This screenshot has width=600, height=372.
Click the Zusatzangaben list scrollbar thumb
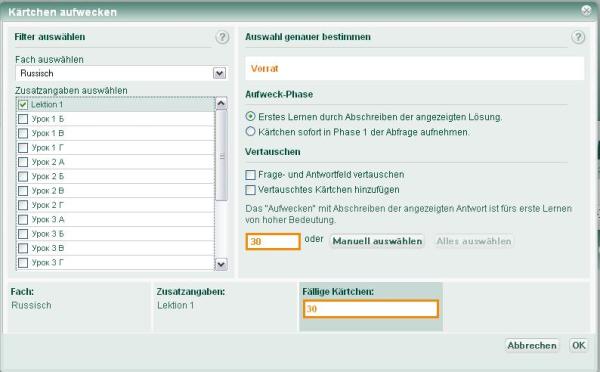click(x=221, y=155)
